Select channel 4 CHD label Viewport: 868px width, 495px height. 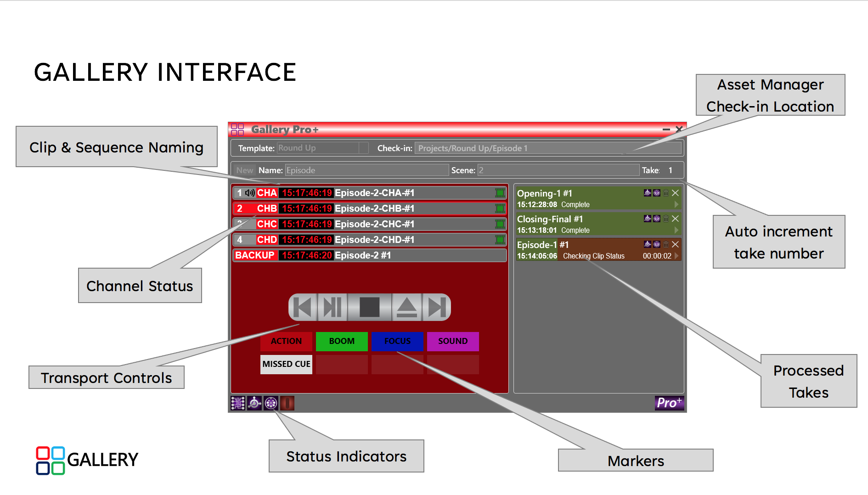[x=267, y=240]
